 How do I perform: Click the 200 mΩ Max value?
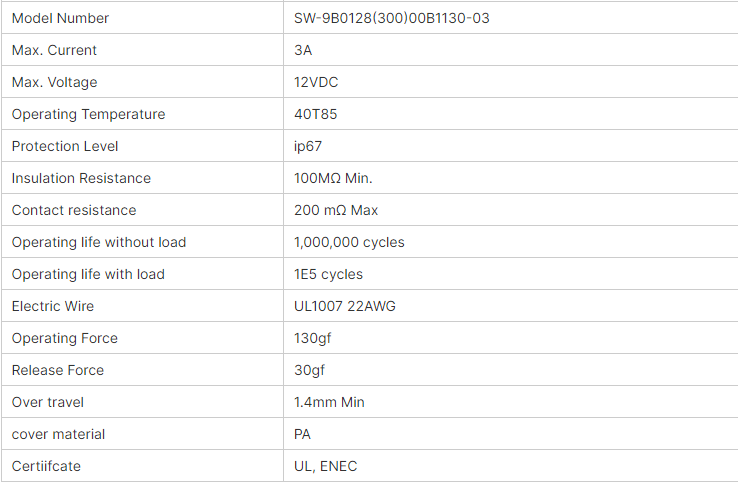336,210
